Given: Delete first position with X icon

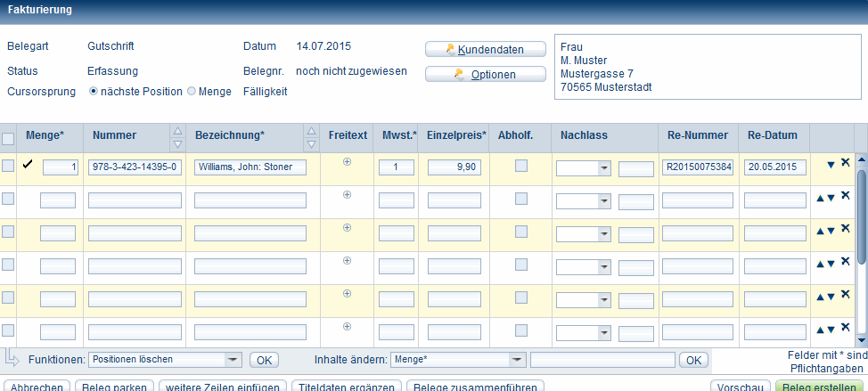Looking at the screenshot, I should [x=845, y=162].
